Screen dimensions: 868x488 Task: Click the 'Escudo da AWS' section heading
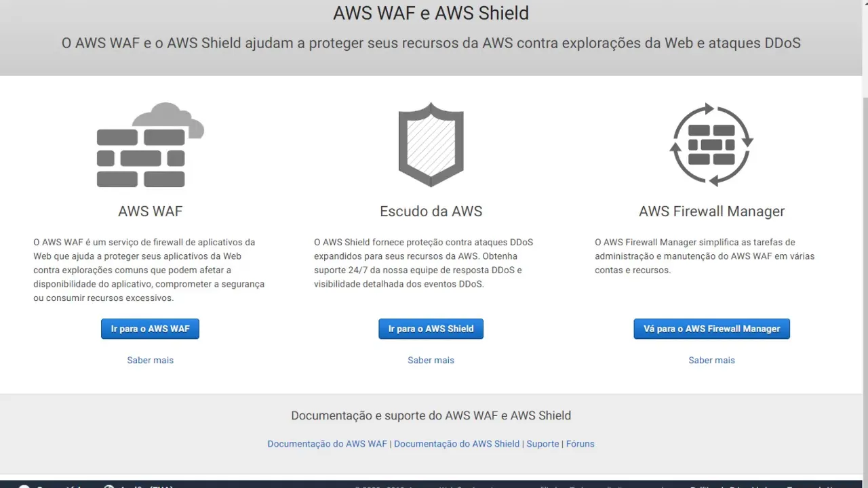(431, 211)
